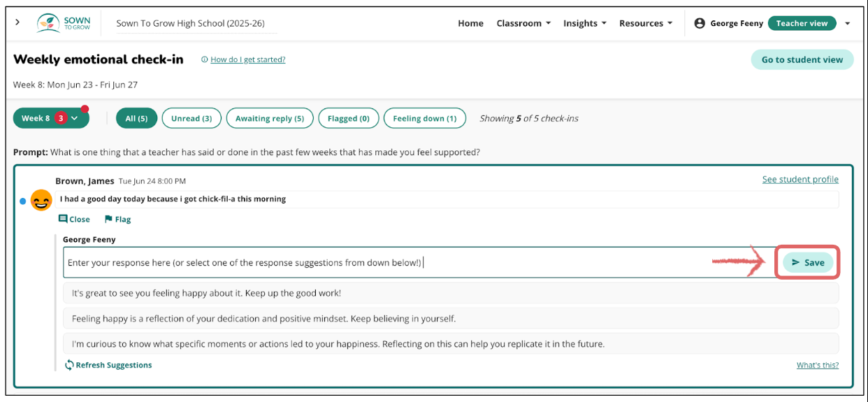The height and width of the screenshot is (402, 868).
Task: Open the Insights dropdown menu
Action: 585,23
